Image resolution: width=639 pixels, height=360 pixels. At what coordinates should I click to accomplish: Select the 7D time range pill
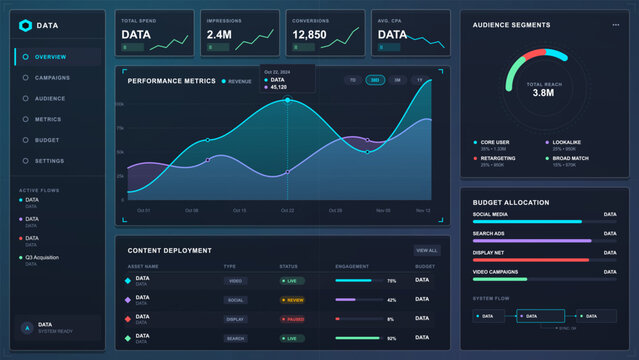(353, 80)
